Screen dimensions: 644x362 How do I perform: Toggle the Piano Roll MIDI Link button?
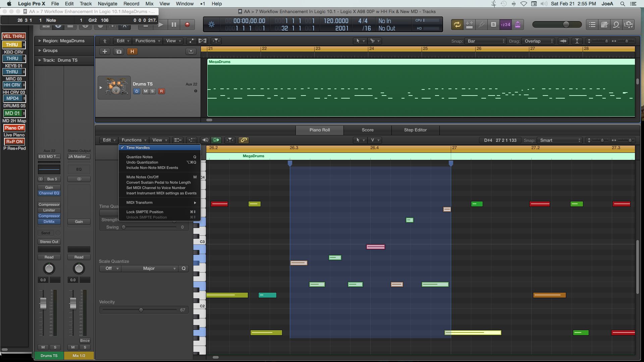pyautogui.click(x=244, y=140)
